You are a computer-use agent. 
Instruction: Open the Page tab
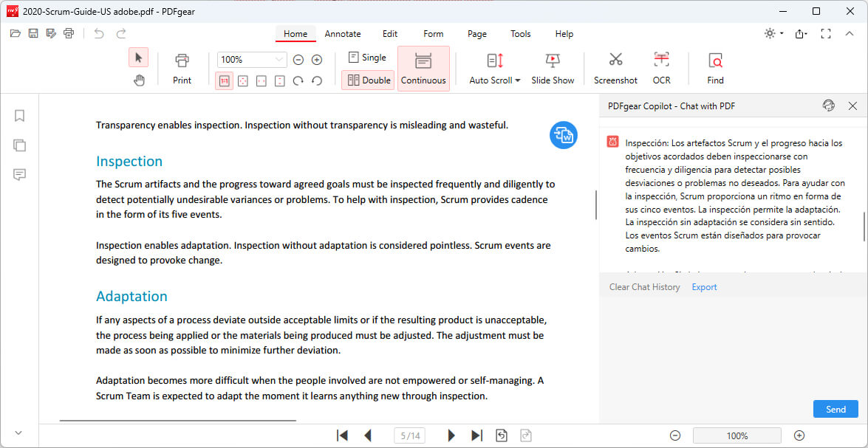coord(477,34)
